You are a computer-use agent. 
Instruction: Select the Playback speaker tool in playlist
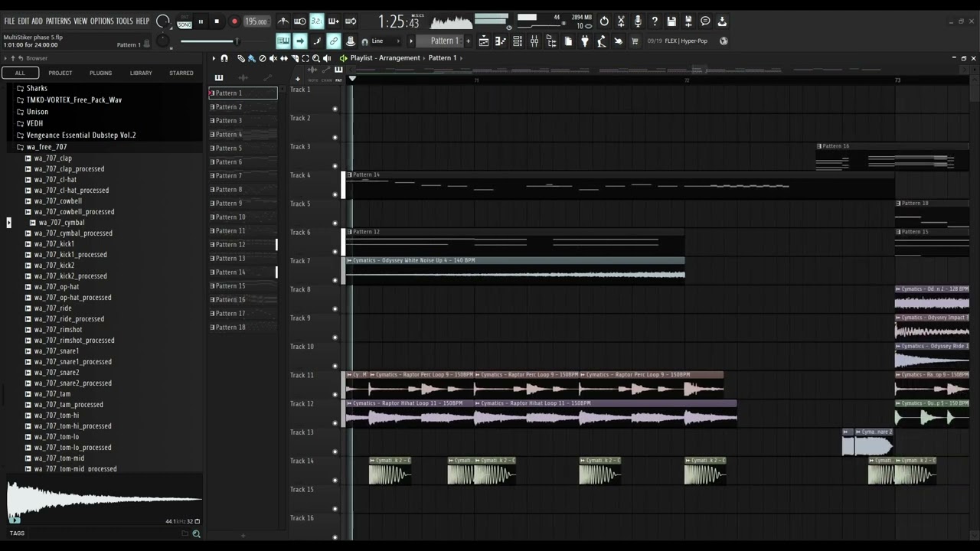pyautogui.click(x=327, y=58)
